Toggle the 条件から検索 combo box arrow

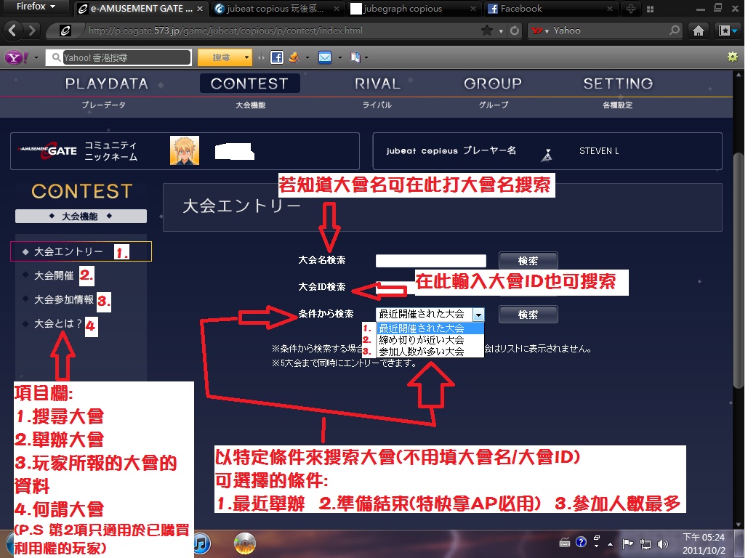(478, 315)
